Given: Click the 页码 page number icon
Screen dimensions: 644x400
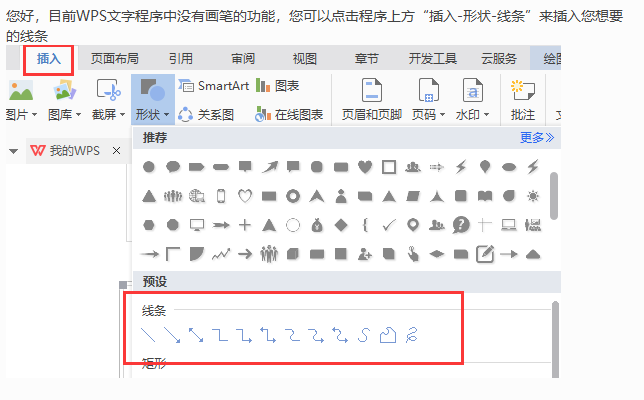Looking at the screenshot, I should coord(428,90).
